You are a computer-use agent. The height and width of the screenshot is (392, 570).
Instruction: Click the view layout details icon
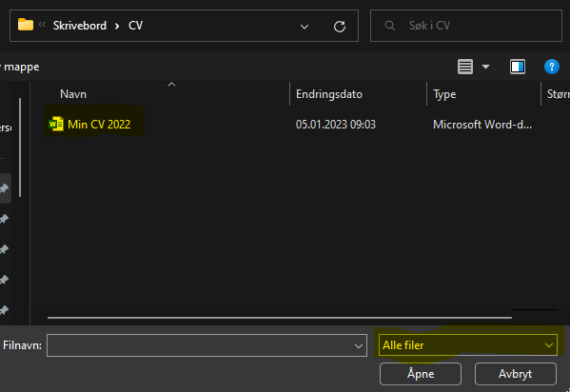tap(465, 67)
